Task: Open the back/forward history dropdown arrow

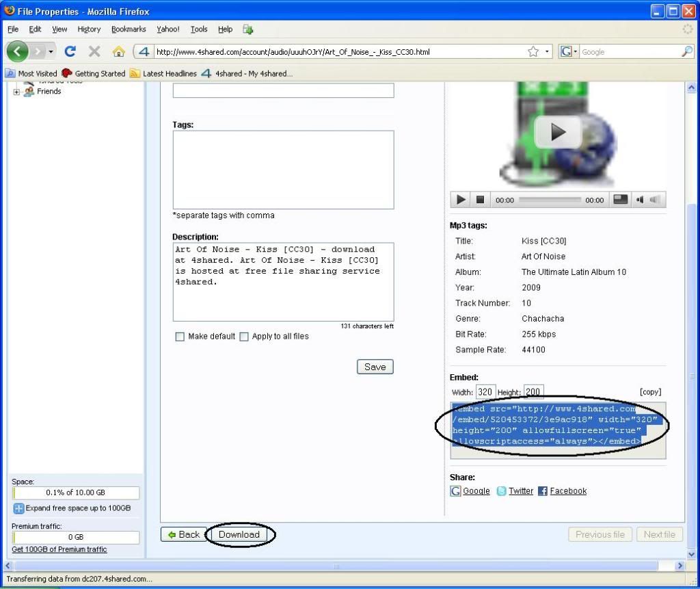Action: click(51, 52)
